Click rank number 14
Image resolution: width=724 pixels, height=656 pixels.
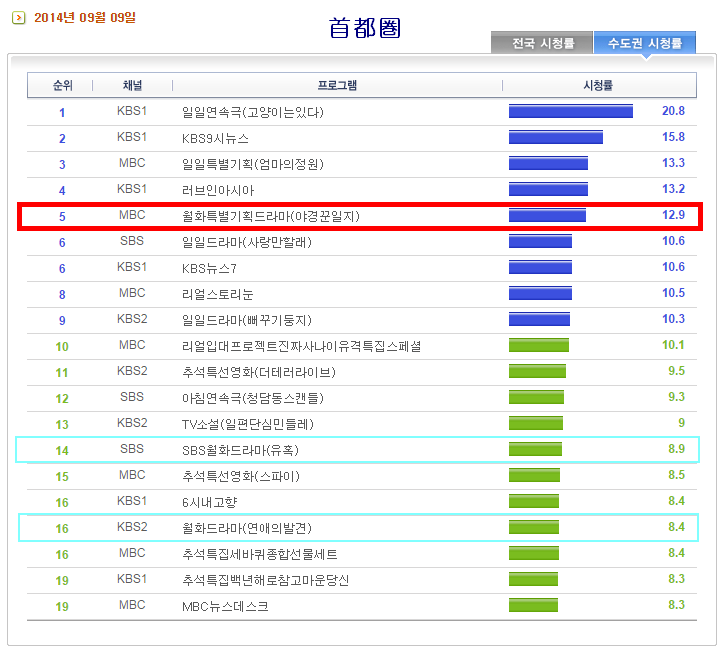tap(62, 451)
